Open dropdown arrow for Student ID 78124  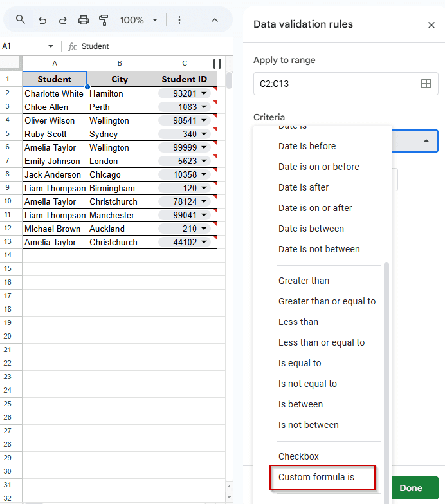[x=204, y=201]
